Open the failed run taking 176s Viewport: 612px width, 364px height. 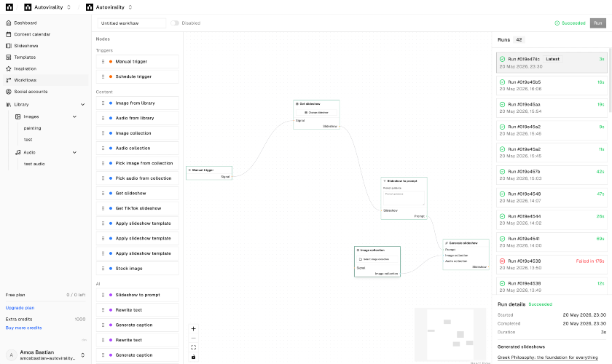(552, 264)
